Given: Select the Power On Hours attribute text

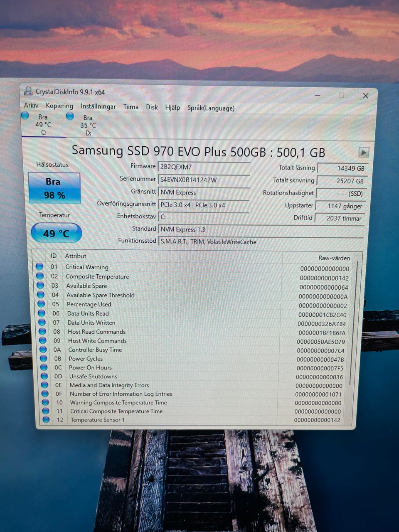Looking at the screenshot, I should coord(90,367).
